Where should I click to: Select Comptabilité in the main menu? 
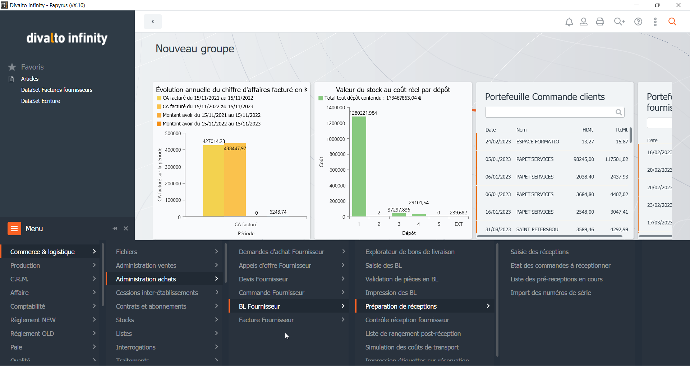tap(28, 306)
